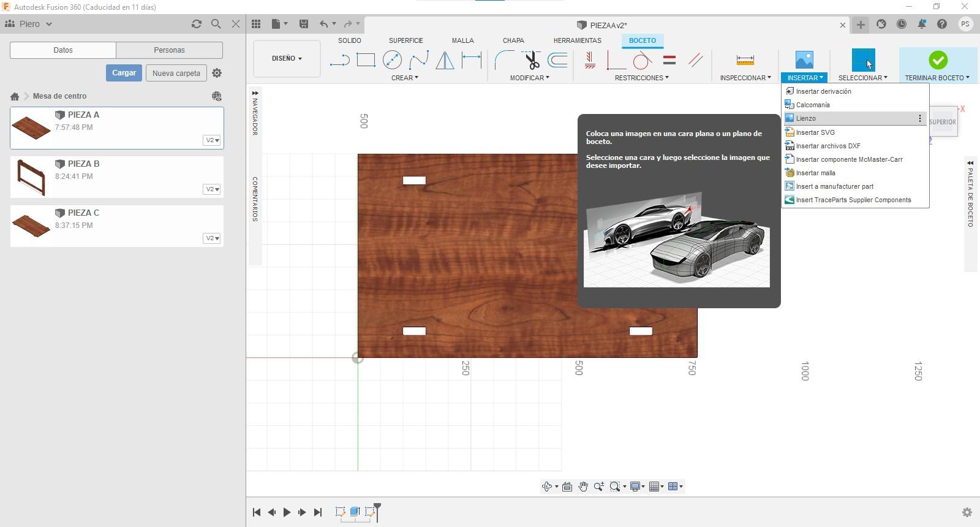980x527 pixels.
Task: Select PIEZA B thumbnail
Action: point(31,177)
